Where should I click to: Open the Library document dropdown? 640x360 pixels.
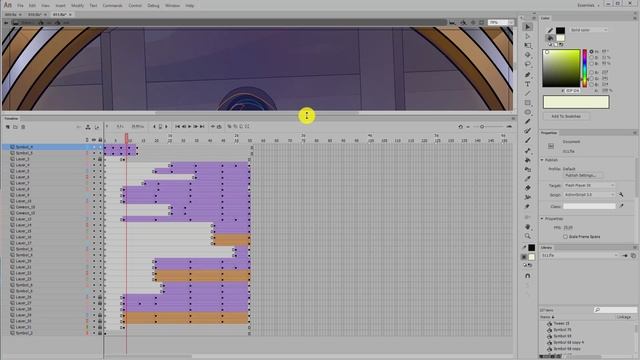580,256
